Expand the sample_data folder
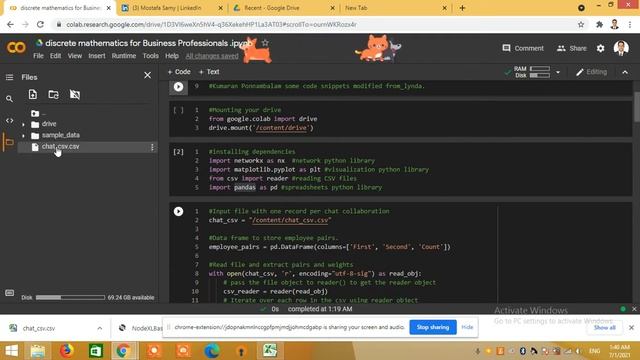The image size is (640, 360). click(23, 136)
